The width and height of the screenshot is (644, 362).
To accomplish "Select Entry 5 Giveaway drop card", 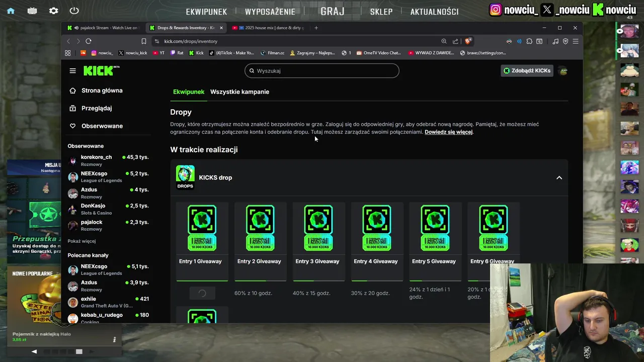I will click(x=435, y=241).
